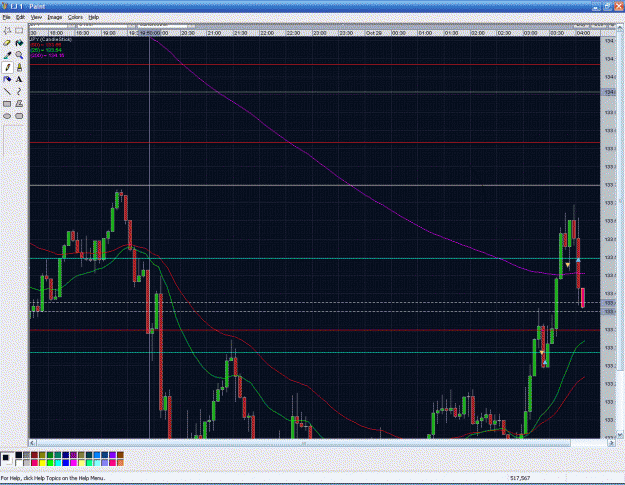Click the "Oct 29" label on chart time axis
The height and width of the screenshot is (485, 625).
tap(374, 33)
